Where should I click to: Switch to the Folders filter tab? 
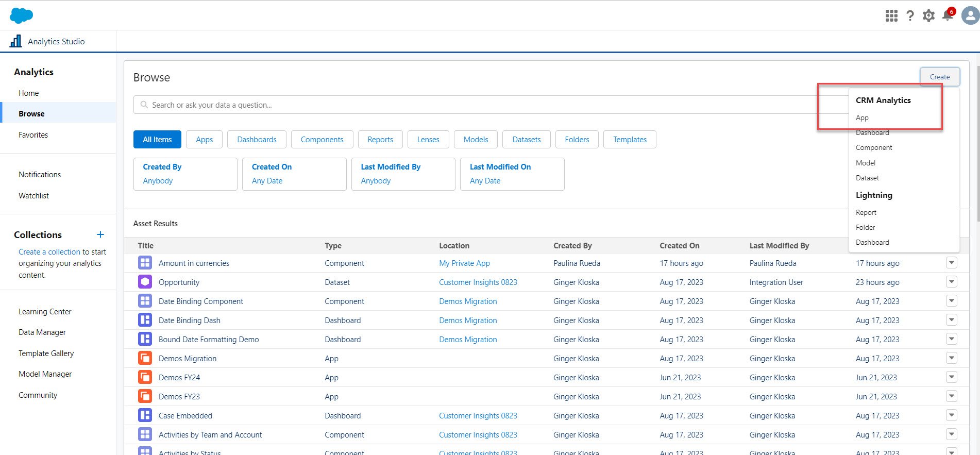tap(577, 140)
